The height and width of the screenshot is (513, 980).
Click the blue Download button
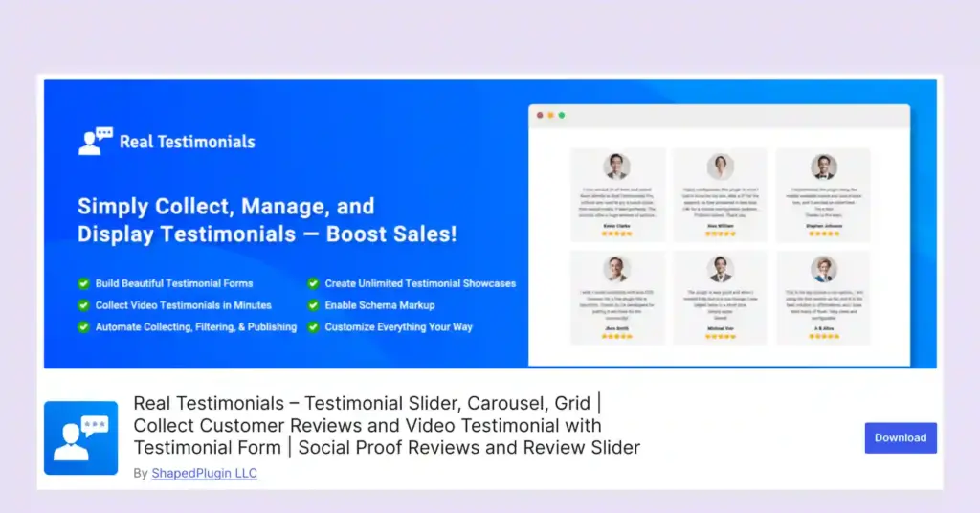(x=900, y=438)
